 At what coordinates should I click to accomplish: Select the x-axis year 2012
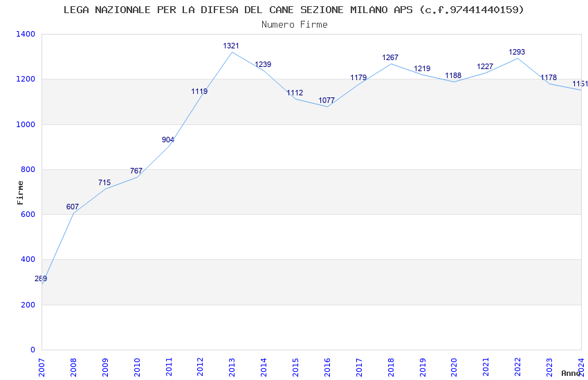(x=200, y=367)
